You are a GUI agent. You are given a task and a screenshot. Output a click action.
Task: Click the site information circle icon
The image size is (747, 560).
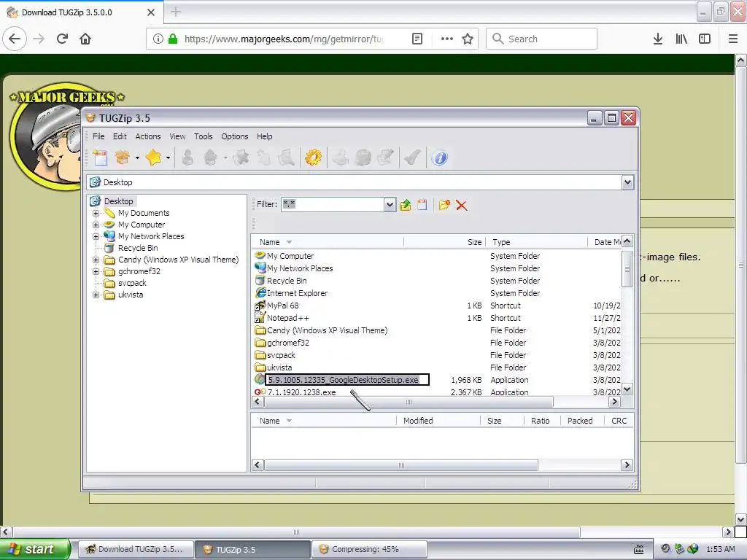click(158, 39)
